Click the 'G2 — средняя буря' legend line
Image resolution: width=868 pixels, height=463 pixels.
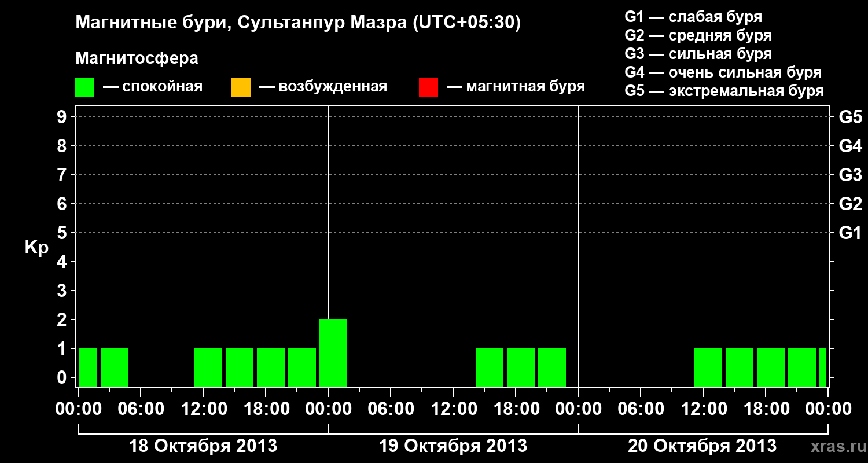[x=698, y=35]
